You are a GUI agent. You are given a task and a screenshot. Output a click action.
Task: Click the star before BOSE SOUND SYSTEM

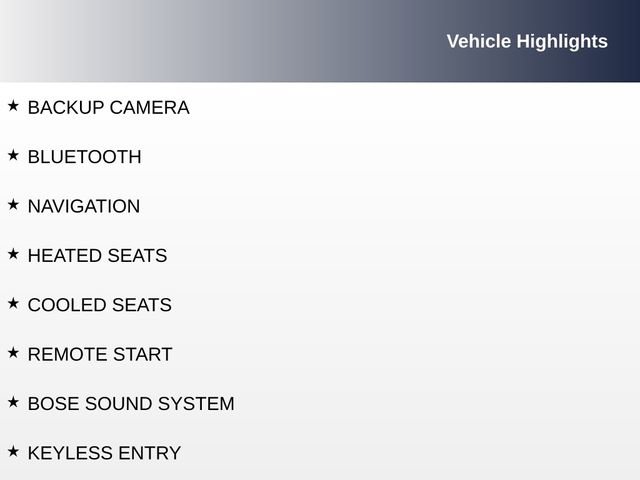pos(13,402)
